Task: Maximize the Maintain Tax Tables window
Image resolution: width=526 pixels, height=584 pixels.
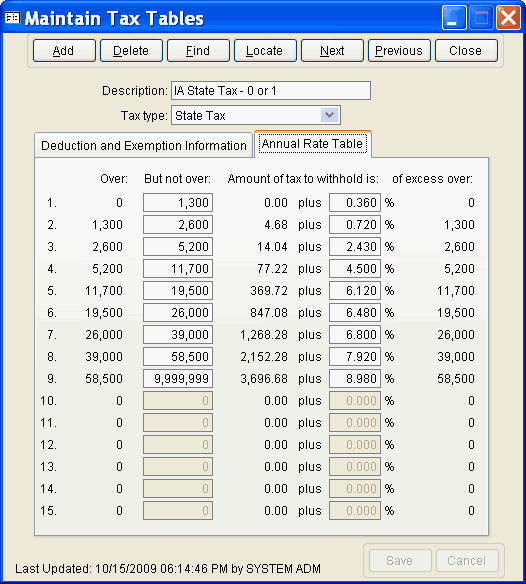Action: pos(481,17)
